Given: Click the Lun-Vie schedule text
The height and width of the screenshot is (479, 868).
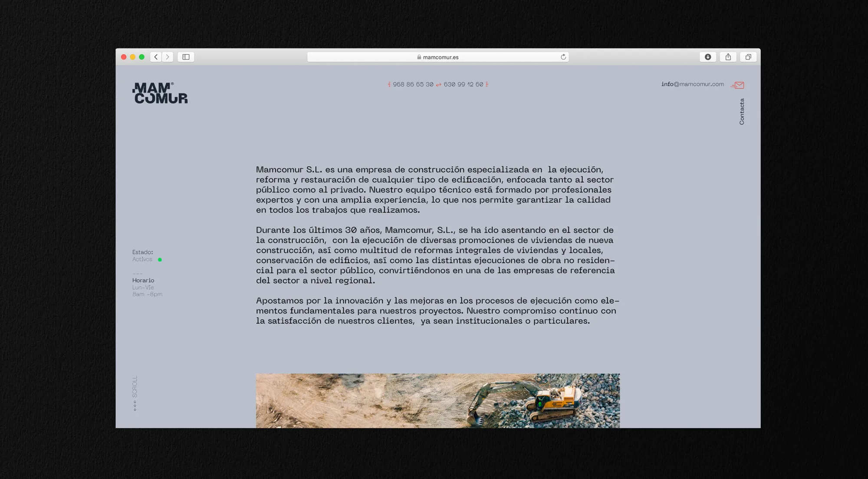Looking at the screenshot, I should [x=143, y=287].
